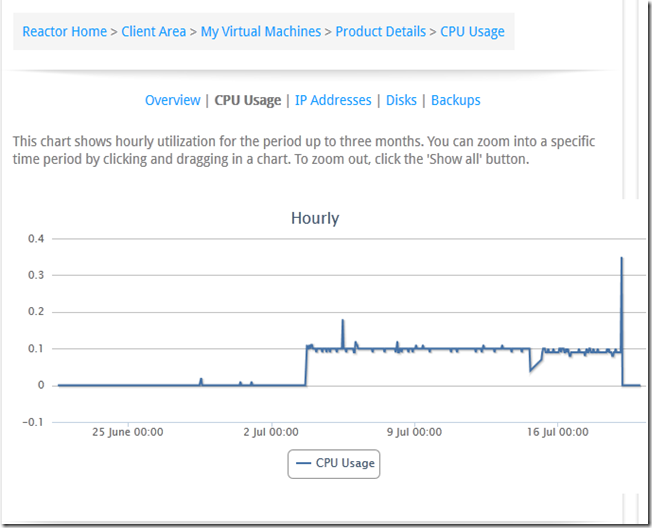
Task: Click the tallest CPU spike near 0.35
Action: click(622, 258)
